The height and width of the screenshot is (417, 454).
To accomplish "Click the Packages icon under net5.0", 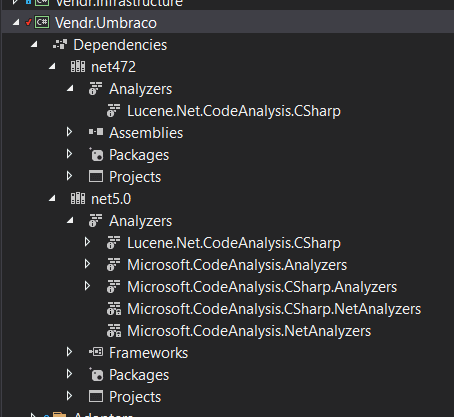I will 96,374.
